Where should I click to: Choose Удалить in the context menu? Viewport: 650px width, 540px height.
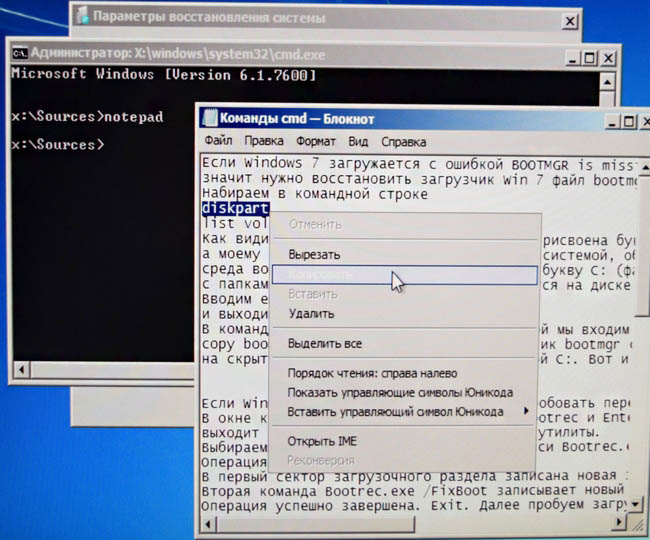coord(405,314)
